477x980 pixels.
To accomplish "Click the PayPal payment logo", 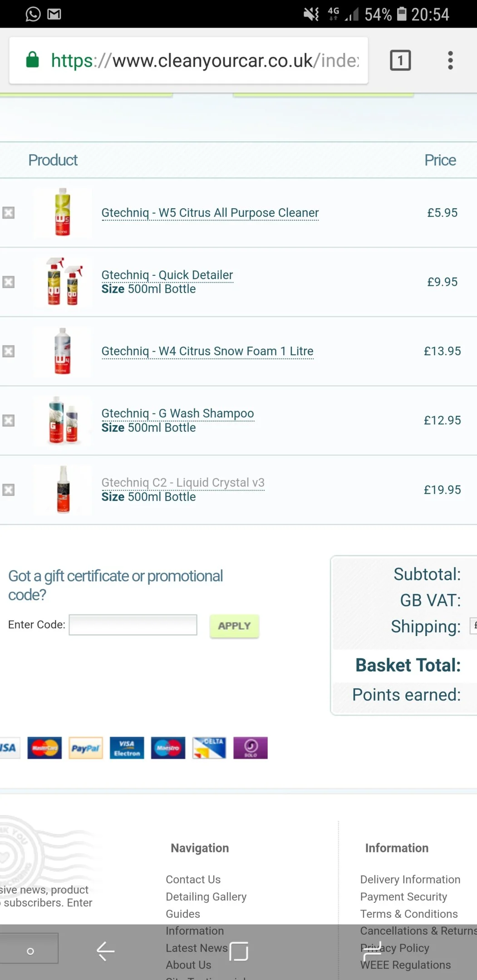I will (x=86, y=748).
